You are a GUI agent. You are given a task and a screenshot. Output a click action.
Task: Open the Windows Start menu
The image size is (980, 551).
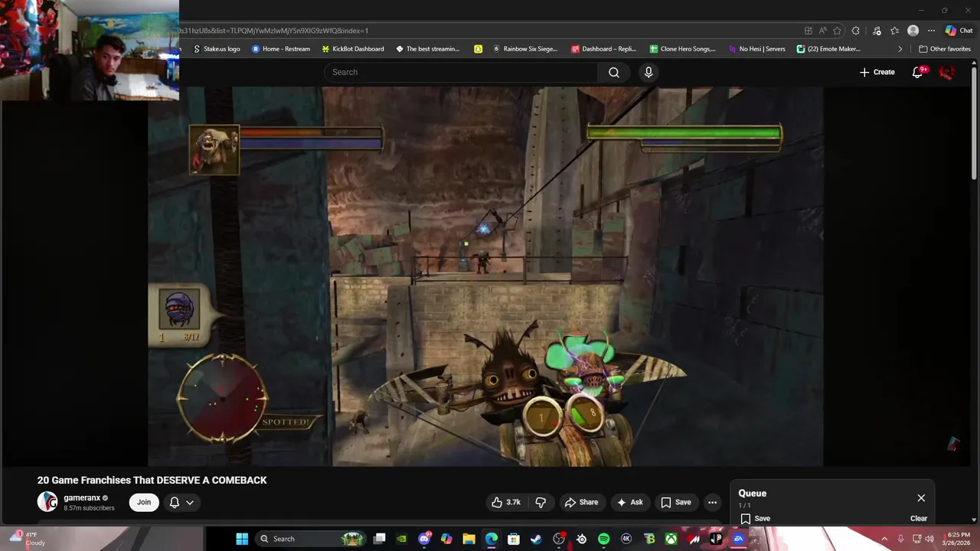coord(242,539)
